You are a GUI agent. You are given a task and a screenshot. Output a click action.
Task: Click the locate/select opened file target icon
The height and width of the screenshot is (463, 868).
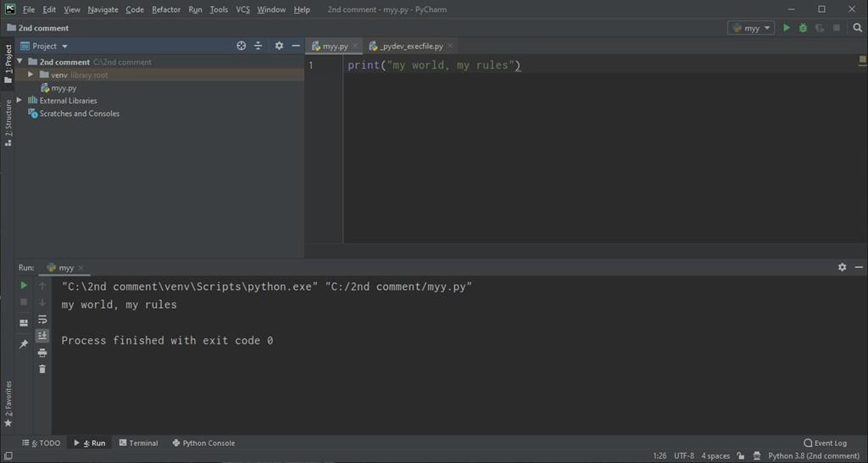point(242,46)
